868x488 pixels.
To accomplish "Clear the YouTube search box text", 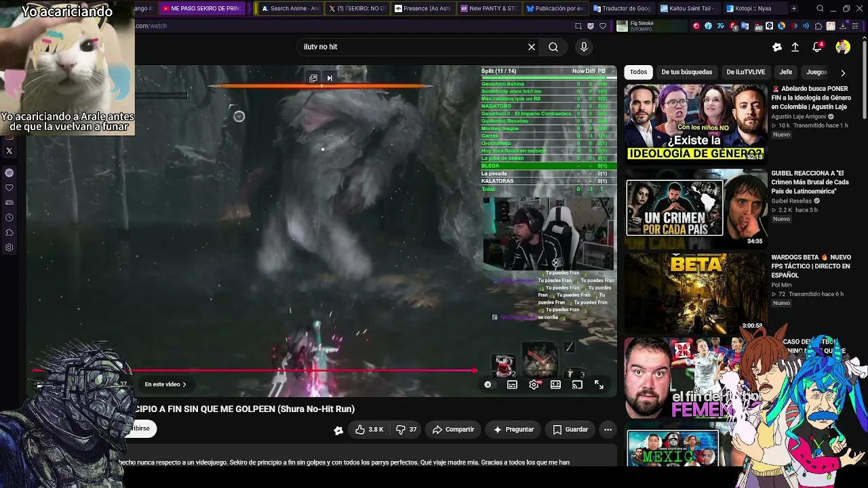I will (532, 47).
